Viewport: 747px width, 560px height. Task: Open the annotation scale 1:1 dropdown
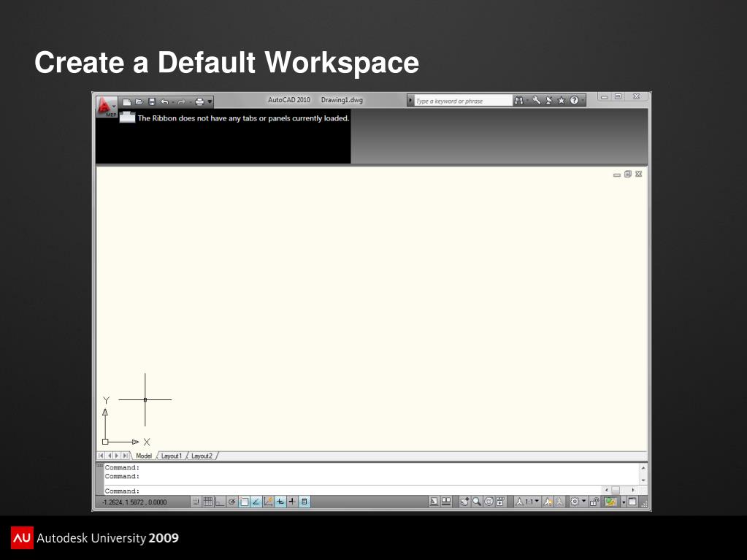point(532,502)
